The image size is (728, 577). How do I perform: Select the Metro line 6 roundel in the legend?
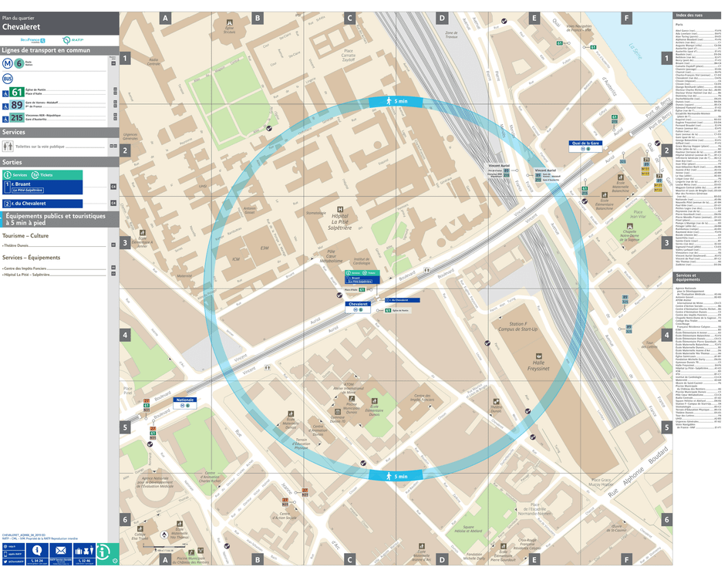[x=19, y=64]
